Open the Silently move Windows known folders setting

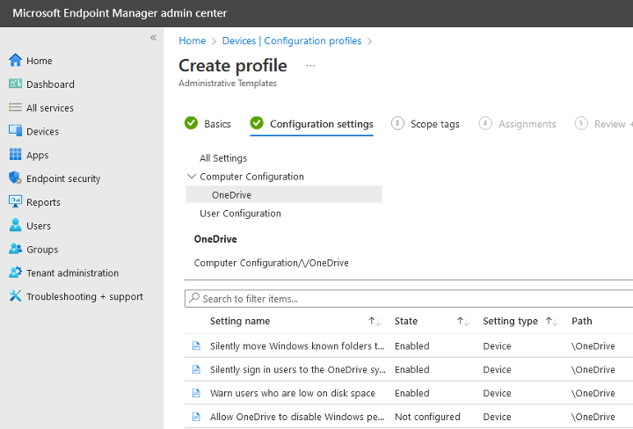(x=297, y=346)
